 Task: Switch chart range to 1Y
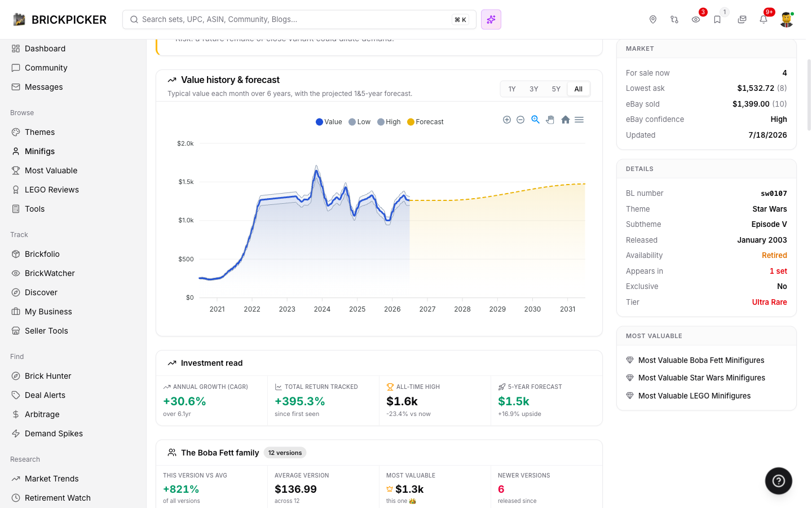[512, 89]
